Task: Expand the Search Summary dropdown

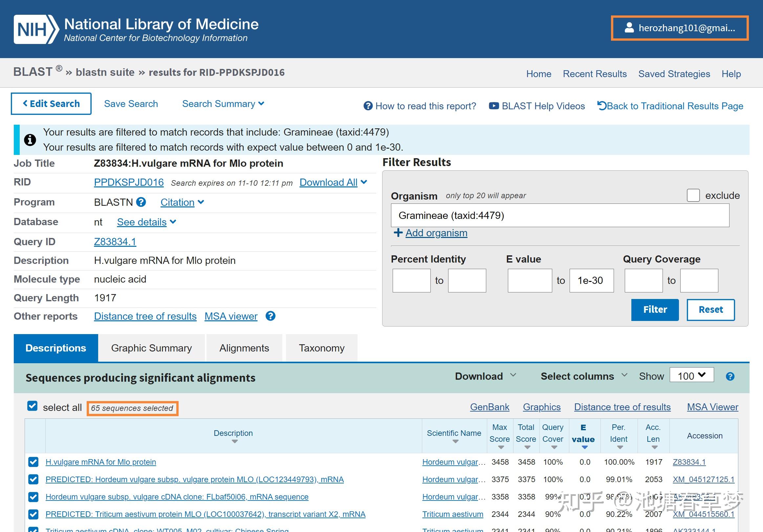Action: click(x=223, y=104)
